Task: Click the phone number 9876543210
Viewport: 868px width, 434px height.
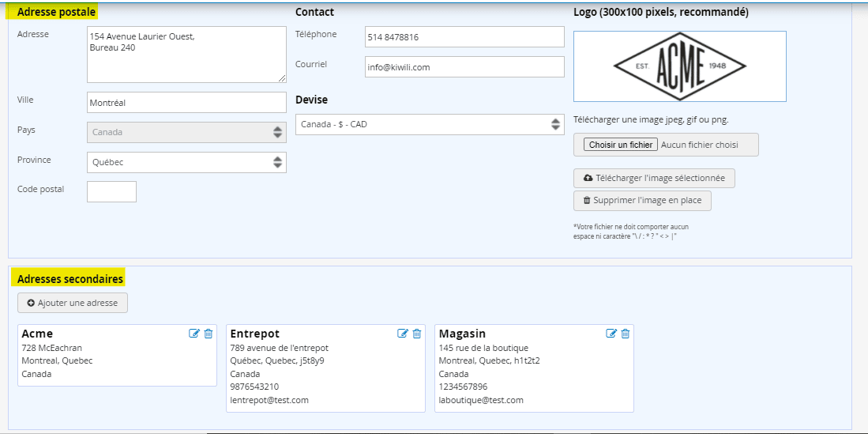Action: coord(254,387)
